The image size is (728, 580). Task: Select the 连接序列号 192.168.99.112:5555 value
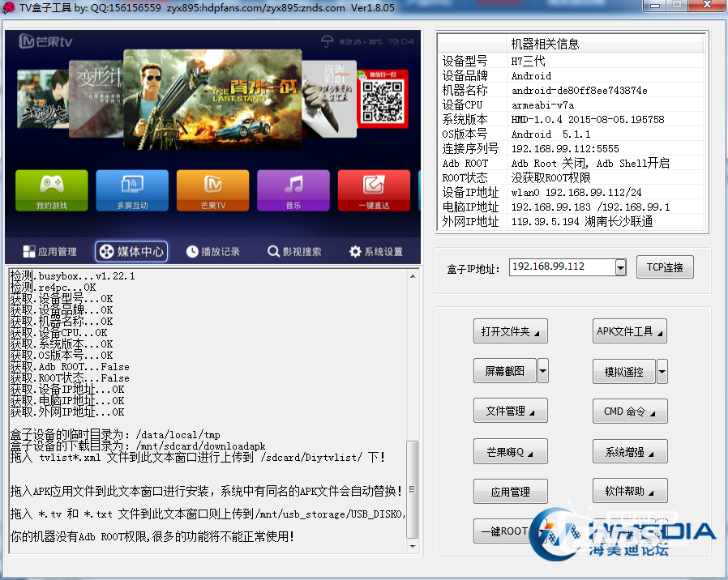pos(565,148)
